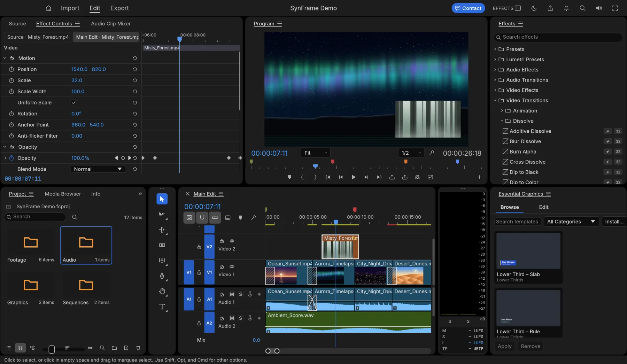This screenshot has width=627, height=364.
Task: Solo the Audio 2 track
Action: (x=240, y=318)
